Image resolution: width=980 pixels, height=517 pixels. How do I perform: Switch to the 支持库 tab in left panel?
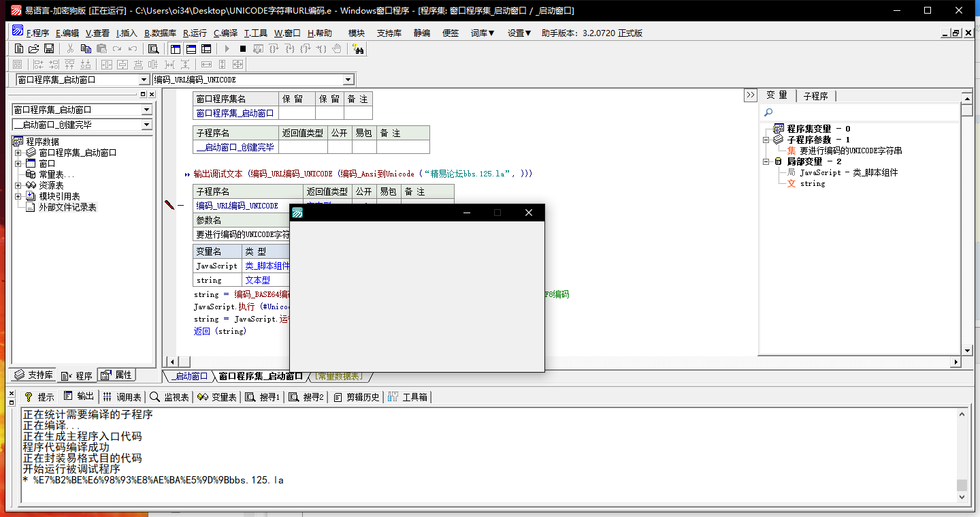[34, 375]
